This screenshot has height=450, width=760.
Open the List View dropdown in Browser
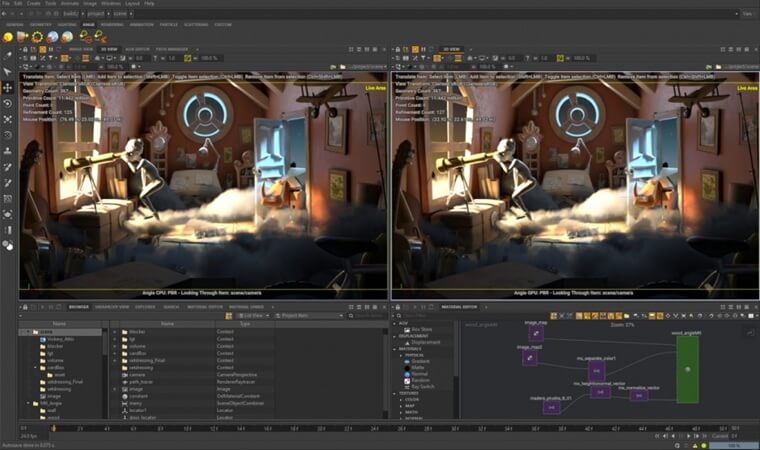253,316
